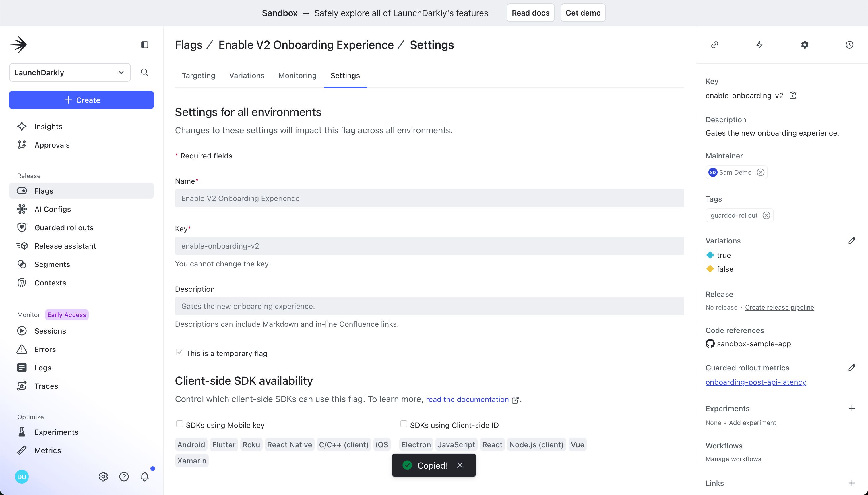The image size is (868, 495).
Task: Open the Insights page
Action: [82, 126]
